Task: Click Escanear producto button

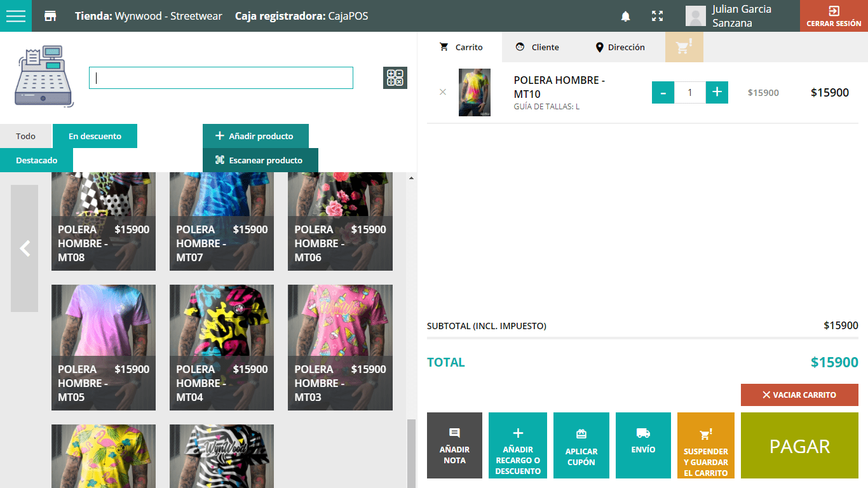Action: (261, 160)
